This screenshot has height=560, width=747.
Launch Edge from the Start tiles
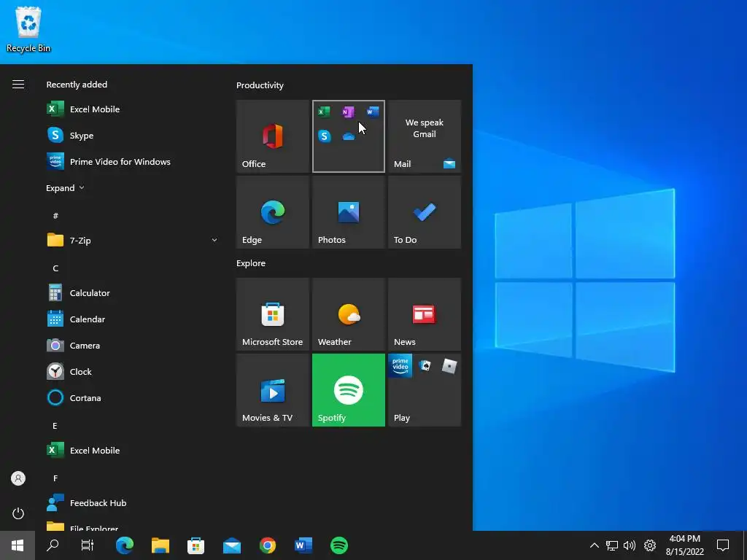click(273, 212)
